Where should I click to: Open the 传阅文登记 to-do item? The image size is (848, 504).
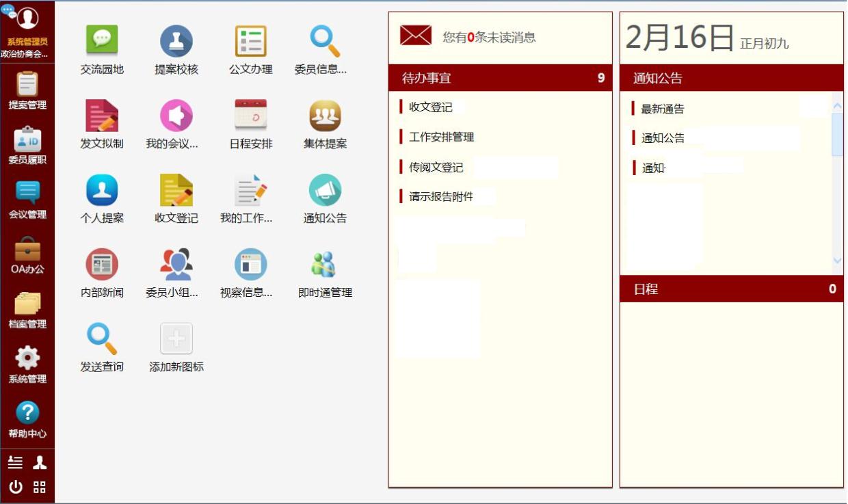click(436, 168)
